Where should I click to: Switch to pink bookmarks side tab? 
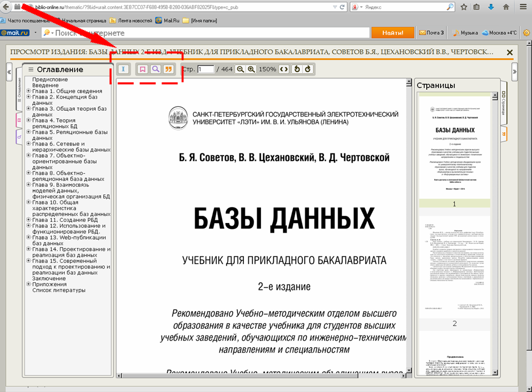pos(19,120)
